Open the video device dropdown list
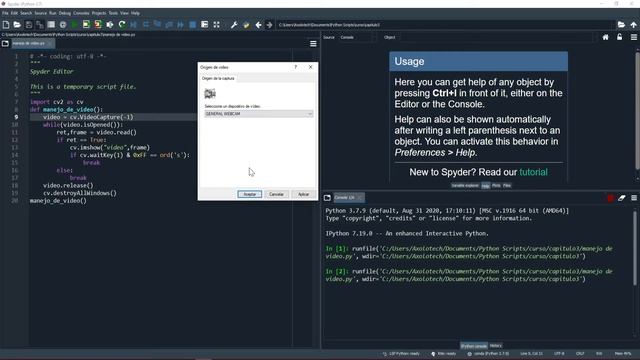This screenshot has width=640, height=360. (x=258, y=114)
